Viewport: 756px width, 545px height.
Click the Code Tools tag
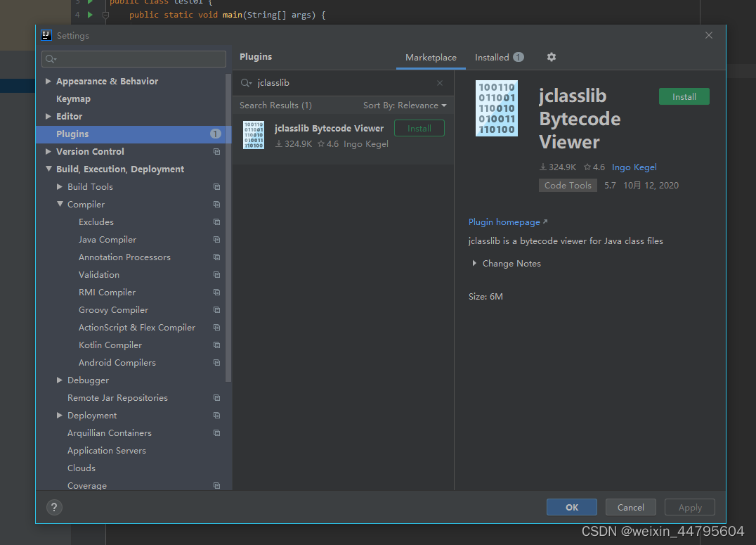coord(568,186)
